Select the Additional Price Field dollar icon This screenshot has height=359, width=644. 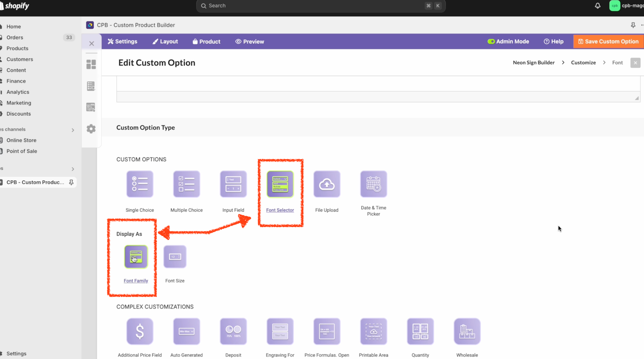point(140,331)
